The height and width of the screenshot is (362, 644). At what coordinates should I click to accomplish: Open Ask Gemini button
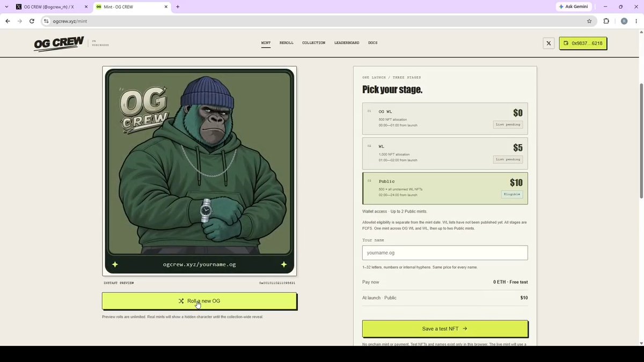574,6
